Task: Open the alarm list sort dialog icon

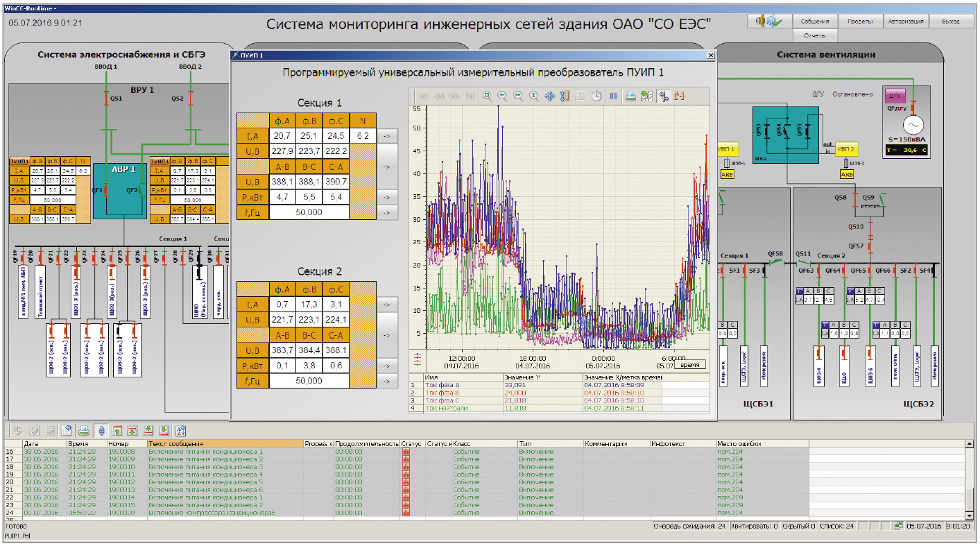Action: pos(181,431)
